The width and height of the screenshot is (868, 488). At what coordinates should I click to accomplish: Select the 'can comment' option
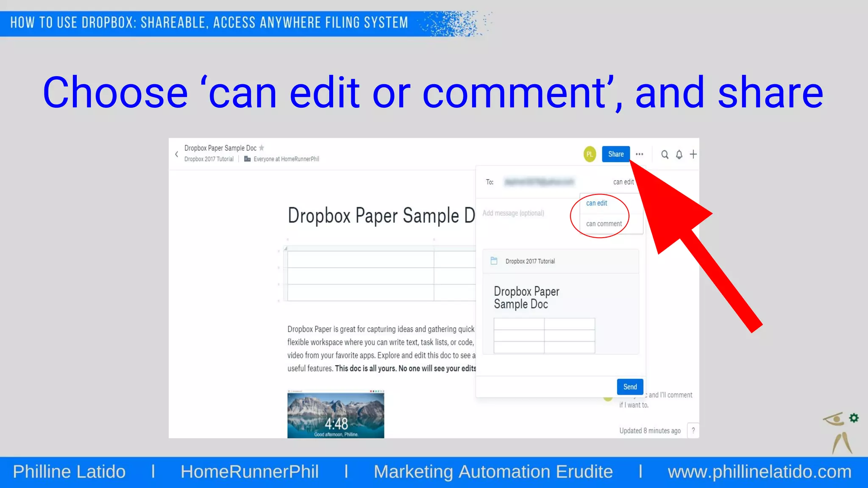(604, 224)
